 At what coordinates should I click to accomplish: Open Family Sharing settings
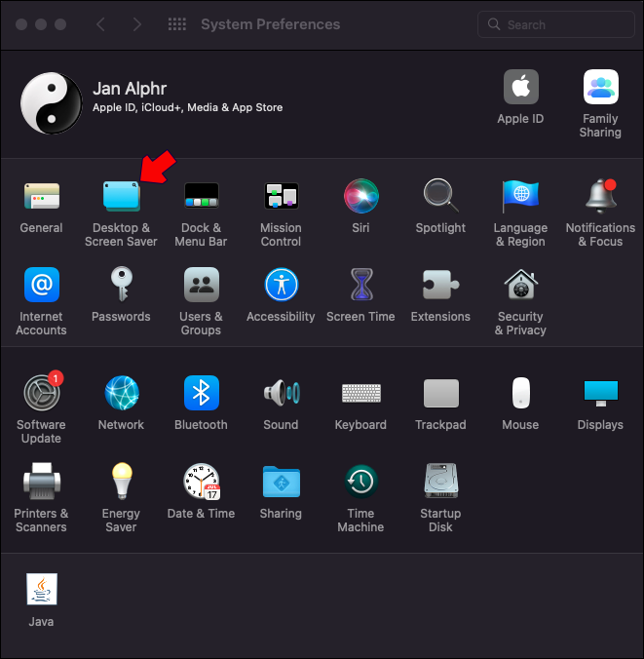[x=601, y=87]
